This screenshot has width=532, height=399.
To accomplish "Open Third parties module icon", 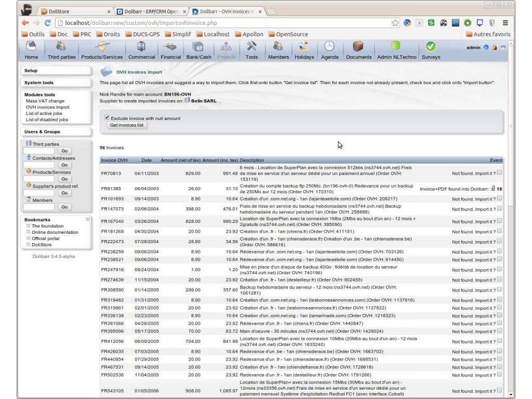I will [x=61, y=46].
